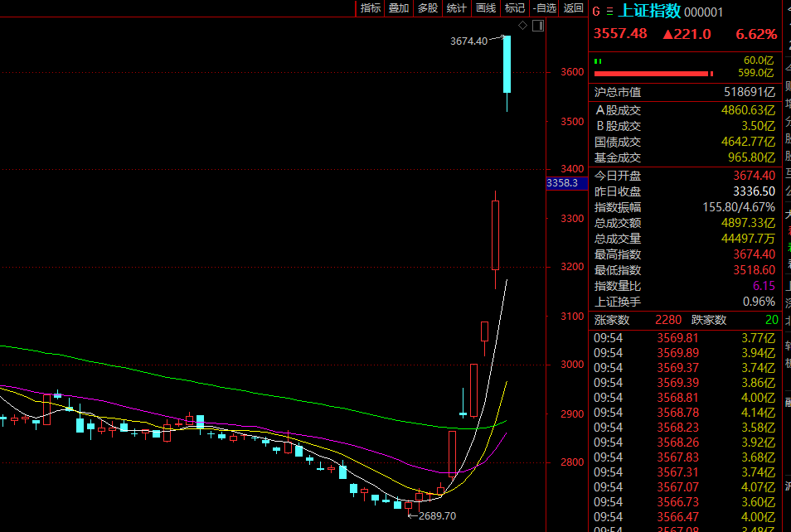Click the 沪总市值 market cap row
This screenshot has height=532, width=791.
[685, 93]
